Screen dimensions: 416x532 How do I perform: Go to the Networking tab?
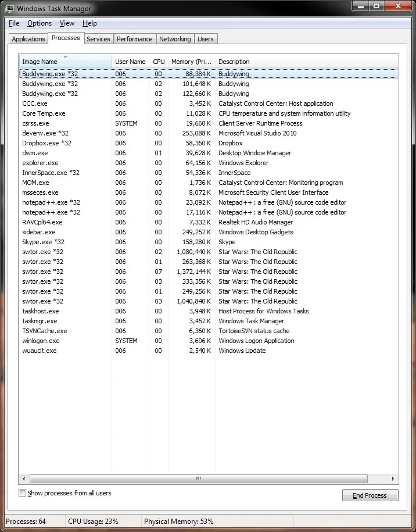pyautogui.click(x=175, y=39)
